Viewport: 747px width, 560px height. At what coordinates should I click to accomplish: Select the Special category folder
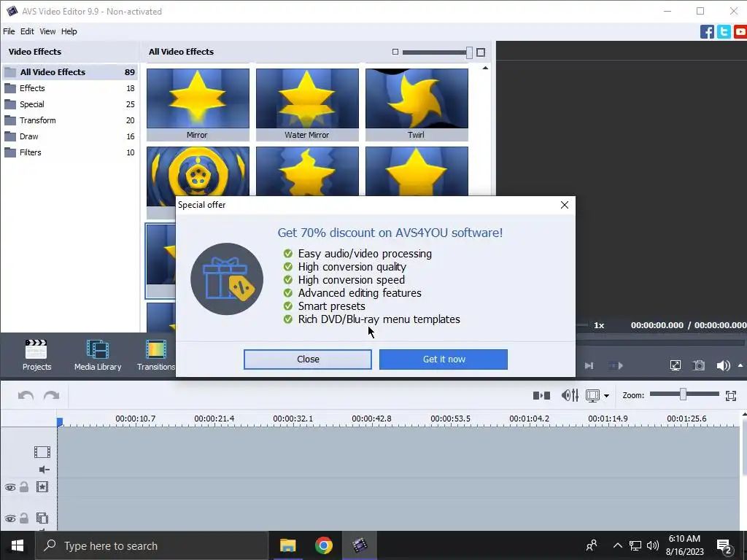(69, 104)
